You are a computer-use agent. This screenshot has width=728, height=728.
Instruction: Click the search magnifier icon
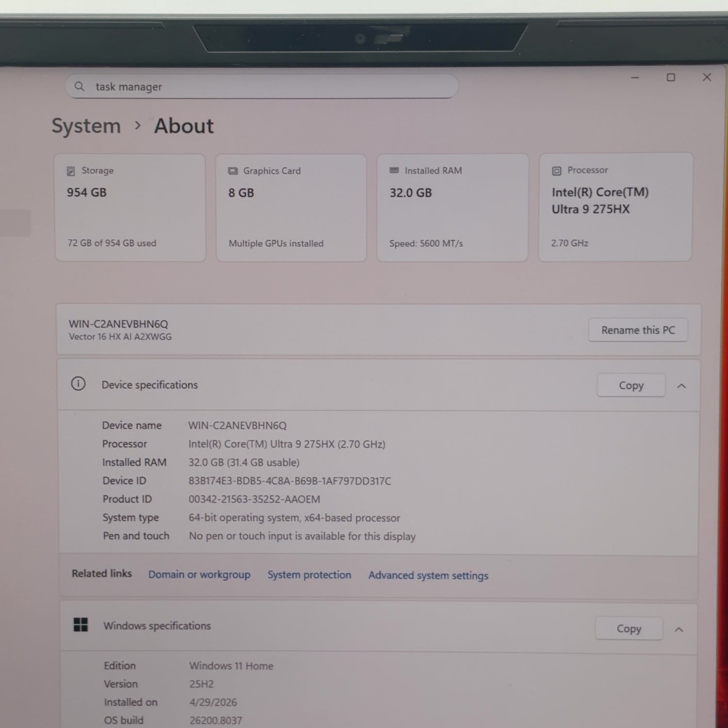coord(80,86)
